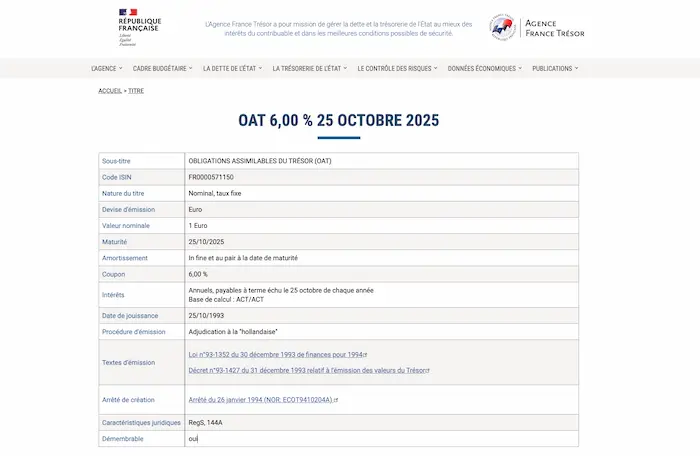Click the page title OAT 6,00 % 25 OCTOBRE 2025
Image resolution: width=700 pixels, height=456 pixels.
(x=338, y=120)
